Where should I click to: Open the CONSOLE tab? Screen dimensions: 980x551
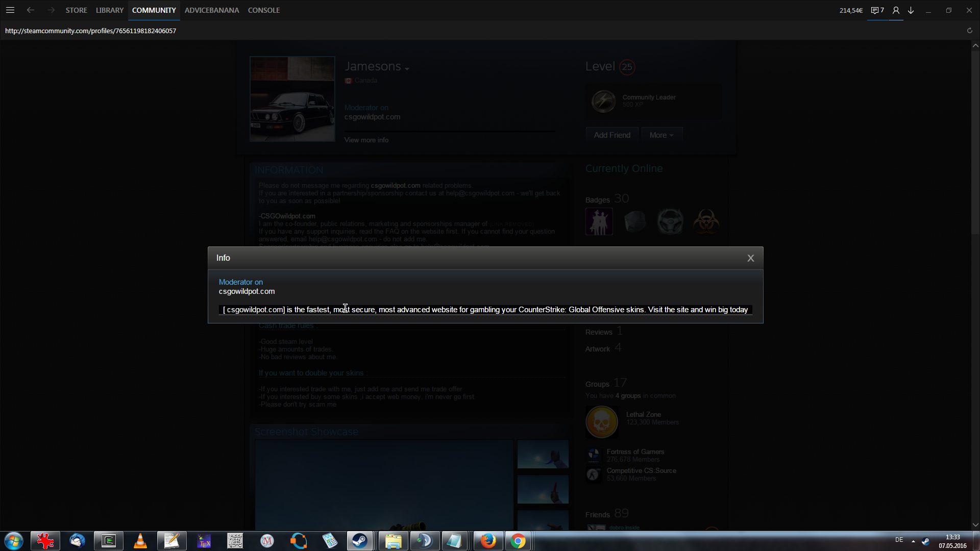pyautogui.click(x=264, y=10)
